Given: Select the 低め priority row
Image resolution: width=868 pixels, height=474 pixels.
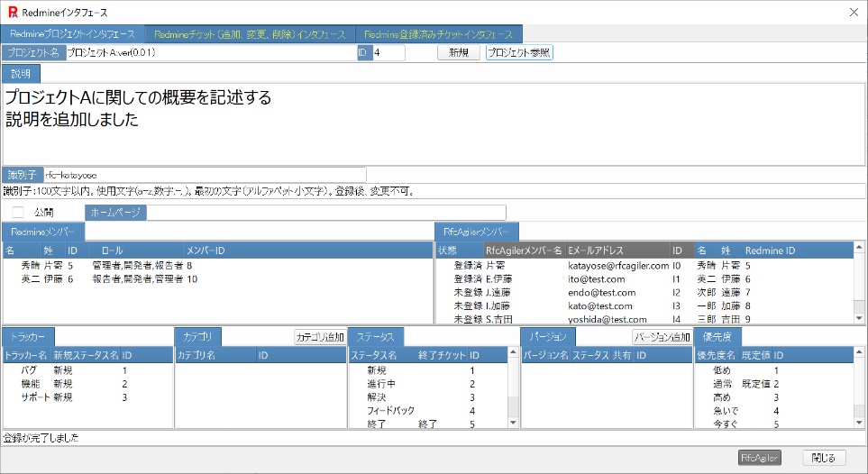Looking at the screenshot, I should [774, 370].
